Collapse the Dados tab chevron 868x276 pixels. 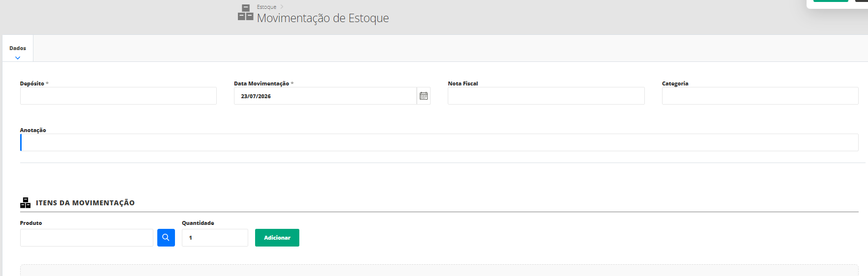(18, 57)
